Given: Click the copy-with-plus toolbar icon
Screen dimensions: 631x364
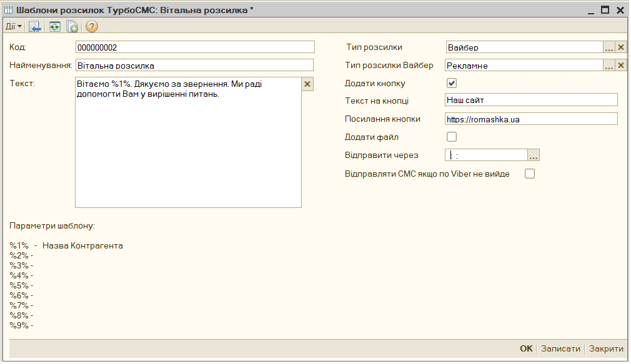Looking at the screenshot, I should click(x=72, y=26).
